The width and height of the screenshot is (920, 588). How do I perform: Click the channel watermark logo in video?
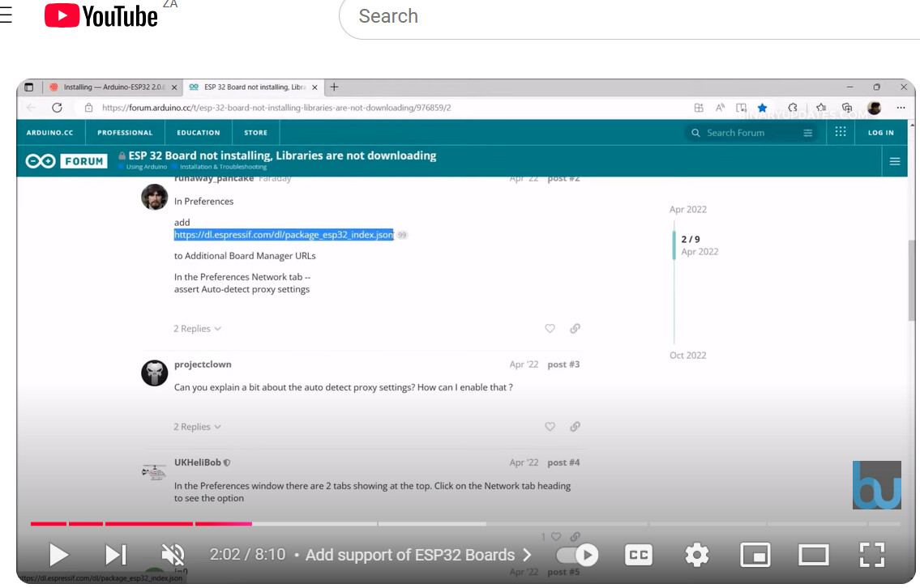click(x=876, y=485)
